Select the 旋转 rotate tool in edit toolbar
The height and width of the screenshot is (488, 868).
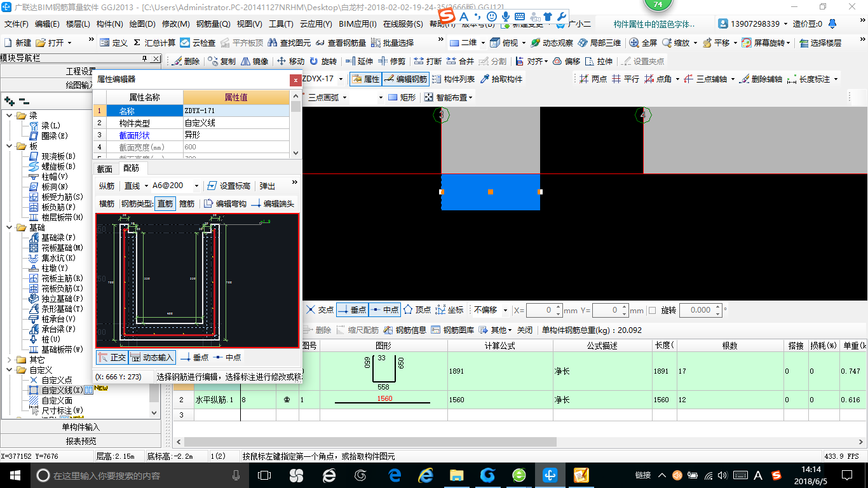click(323, 61)
